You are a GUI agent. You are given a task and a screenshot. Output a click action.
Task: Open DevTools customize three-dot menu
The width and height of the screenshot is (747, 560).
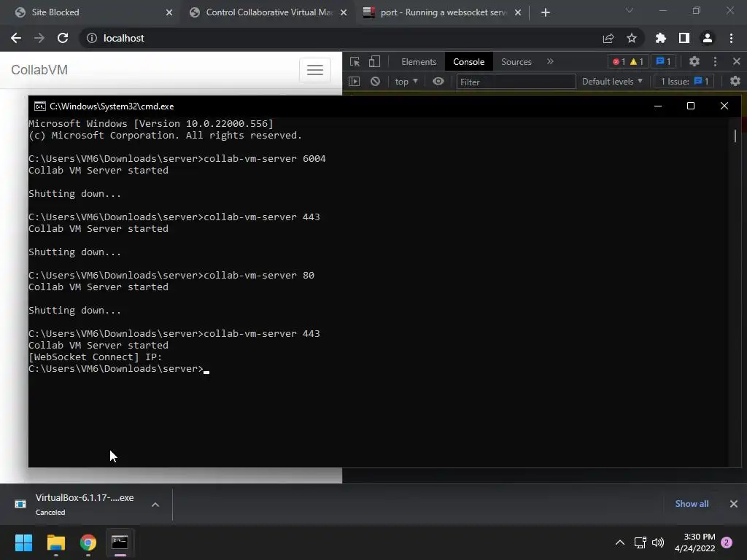[715, 61]
